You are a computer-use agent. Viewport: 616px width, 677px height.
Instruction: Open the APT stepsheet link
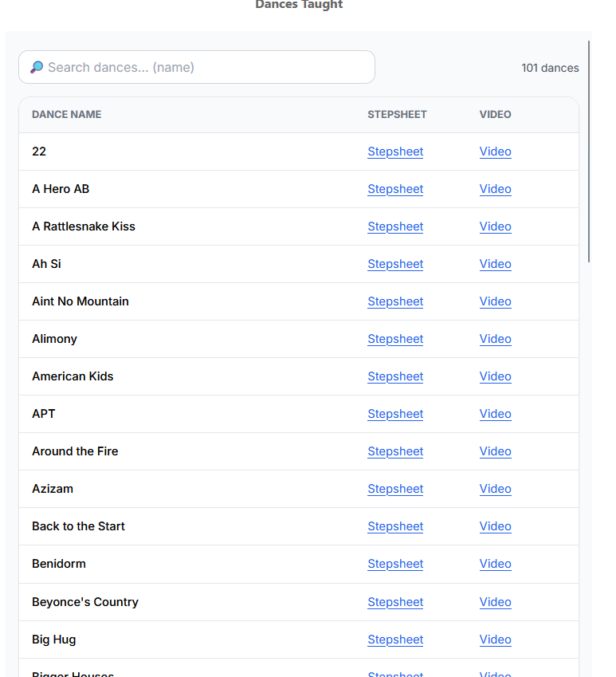[395, 414]
